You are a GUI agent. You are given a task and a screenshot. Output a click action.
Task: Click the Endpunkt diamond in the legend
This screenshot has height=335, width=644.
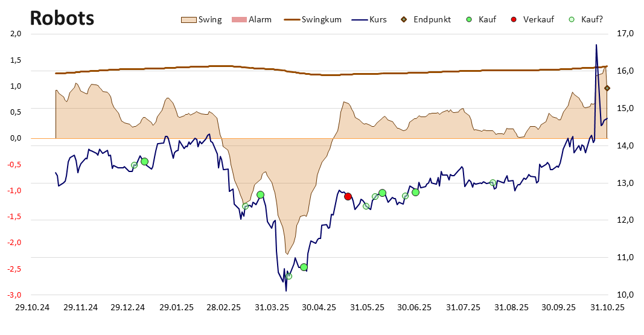[405, 19]
